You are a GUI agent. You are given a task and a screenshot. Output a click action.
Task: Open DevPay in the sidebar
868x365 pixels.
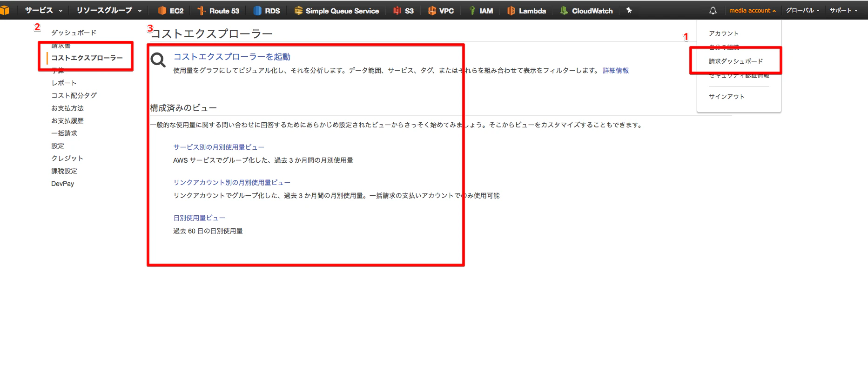point(63,184)
